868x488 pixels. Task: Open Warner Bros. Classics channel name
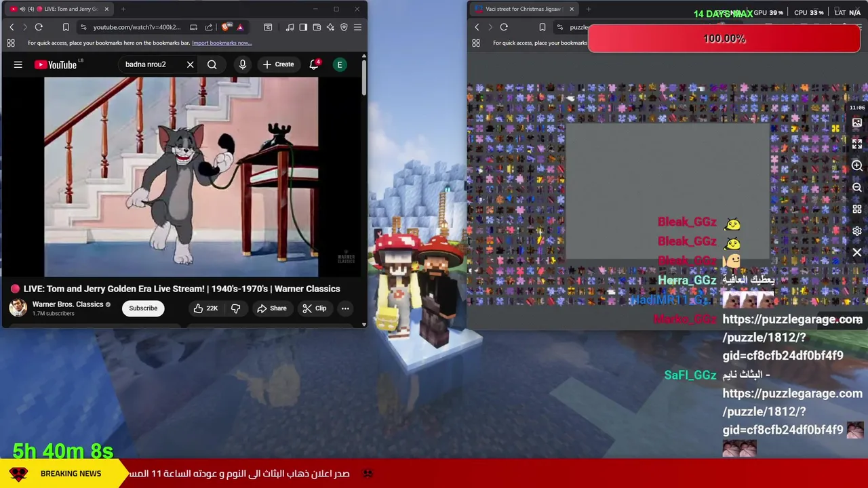pyautogui.click(x=68, y=304)
